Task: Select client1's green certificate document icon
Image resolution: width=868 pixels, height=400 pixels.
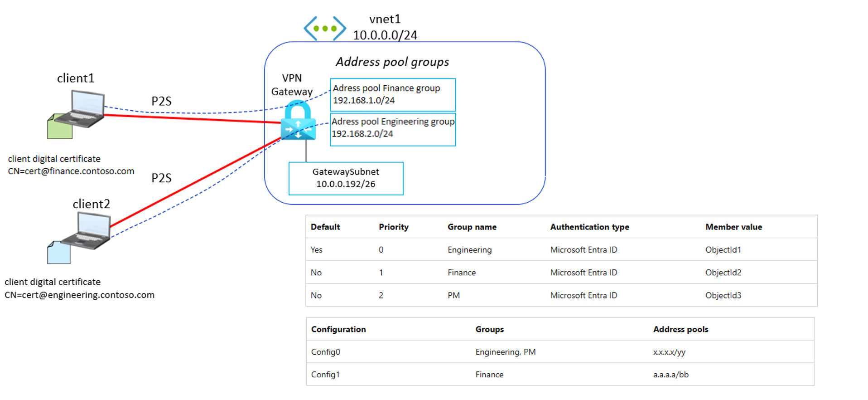Action: pyautogui.click(x=59, y=127)
